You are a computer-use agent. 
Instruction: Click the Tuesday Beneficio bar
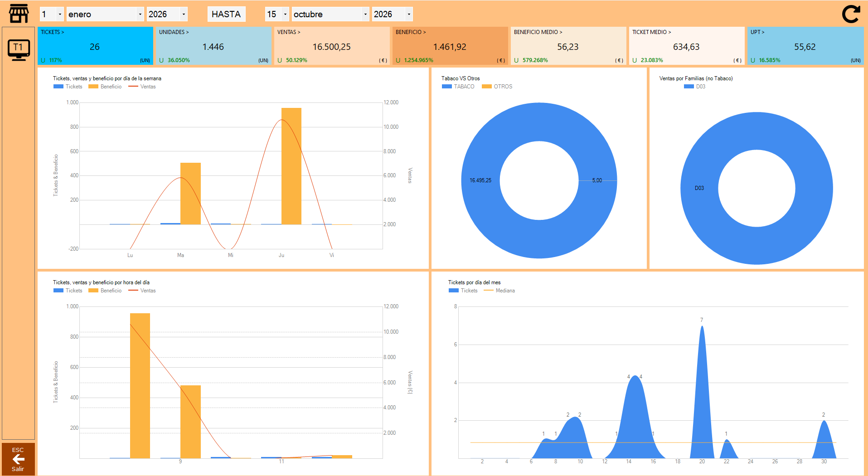click(x=190, y=194)
